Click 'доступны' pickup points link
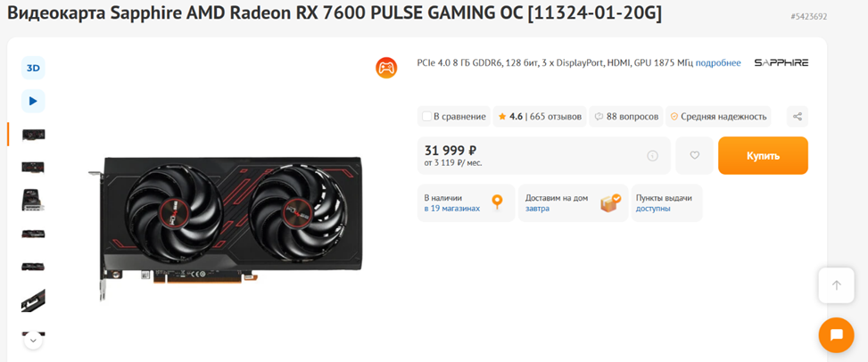868x362 pixels. 653,209
